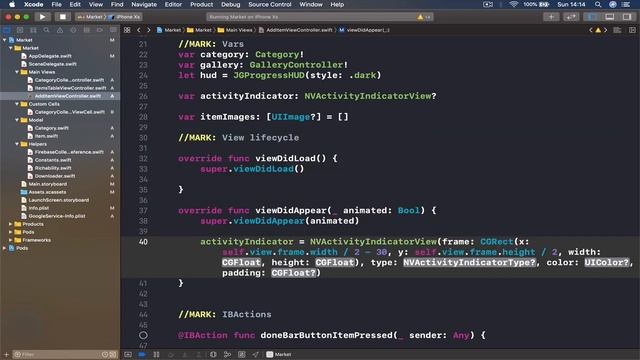Open the Report navigator icon

click(113, 30)
